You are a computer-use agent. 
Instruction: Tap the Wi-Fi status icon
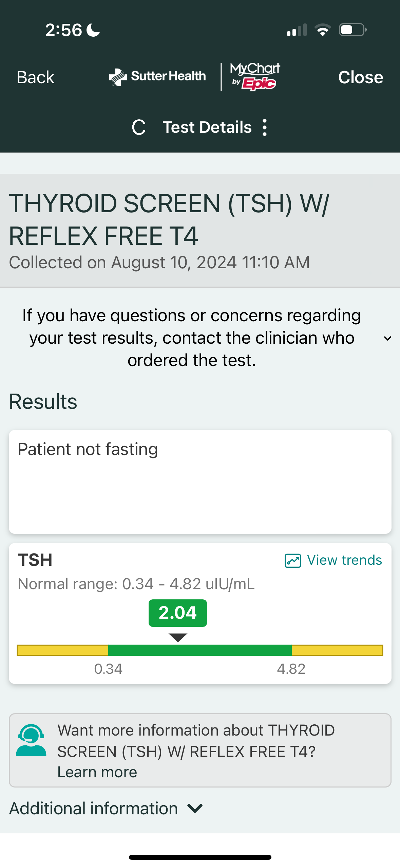pos(323,30)
